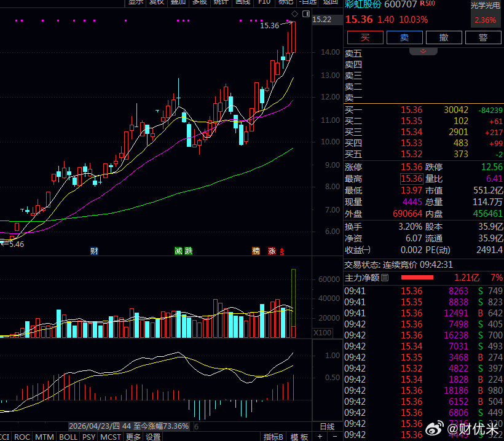Zoom out the chart with the − button

click(x=335, y=437)
